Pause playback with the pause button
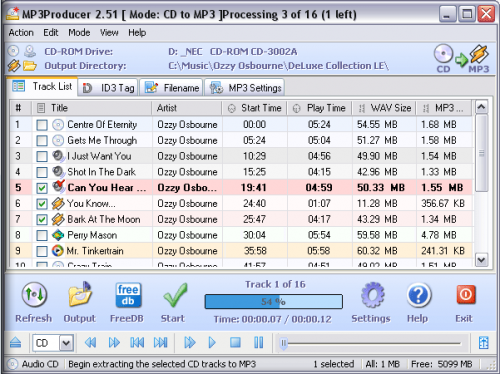 (259, 343)
